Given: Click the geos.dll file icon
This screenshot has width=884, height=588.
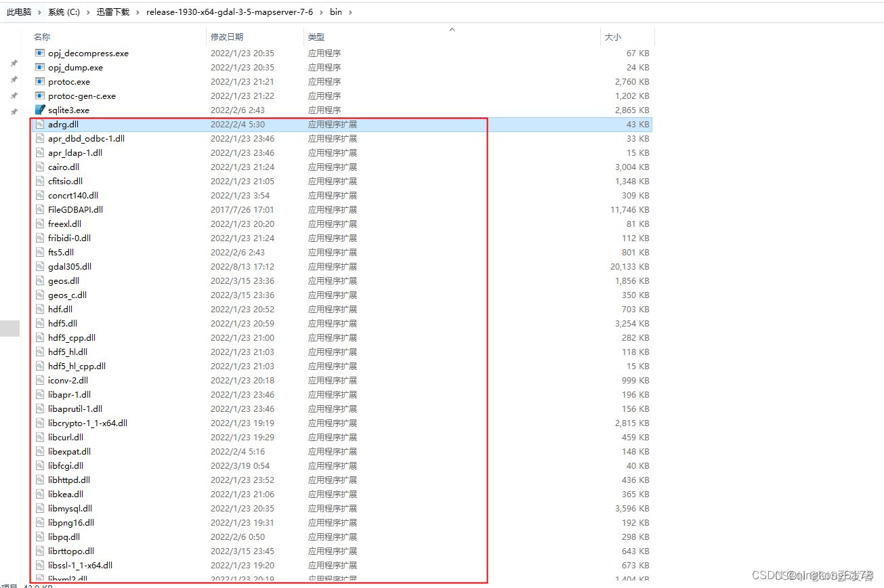Looking at the screenshot, I should pos(41,280).
